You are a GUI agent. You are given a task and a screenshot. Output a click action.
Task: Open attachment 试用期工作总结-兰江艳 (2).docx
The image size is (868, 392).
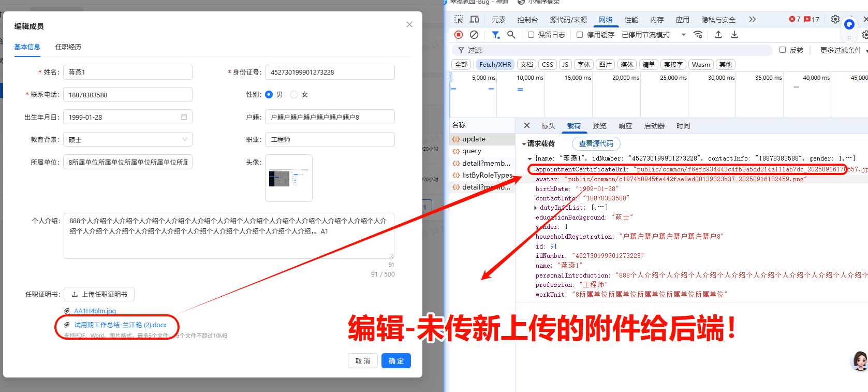tap(120, 325)
